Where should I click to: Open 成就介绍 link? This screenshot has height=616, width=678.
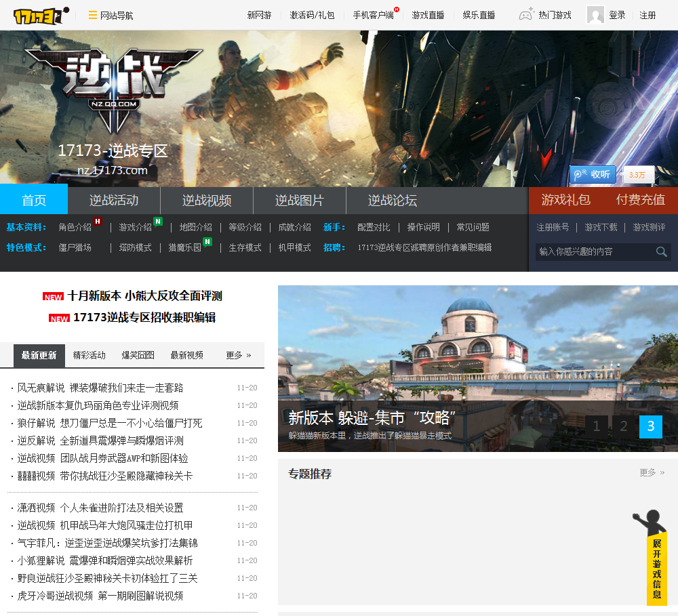pyautogui.click(x=294, y=227)
